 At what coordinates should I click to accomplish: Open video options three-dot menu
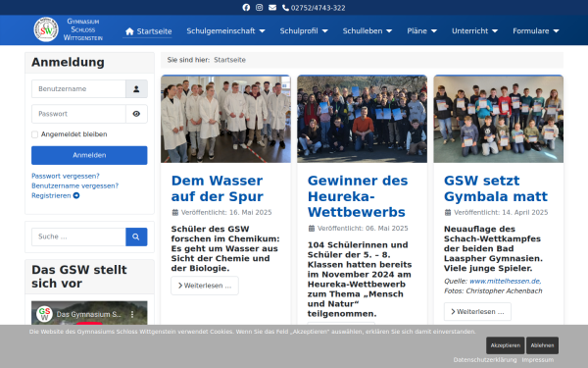tap(132, 315)
